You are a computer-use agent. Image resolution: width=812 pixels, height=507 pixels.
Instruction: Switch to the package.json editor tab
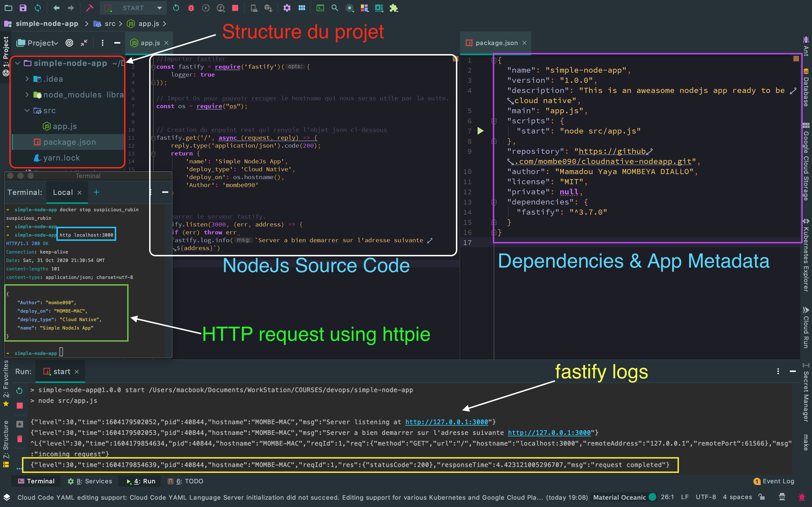tap(496, 43)
